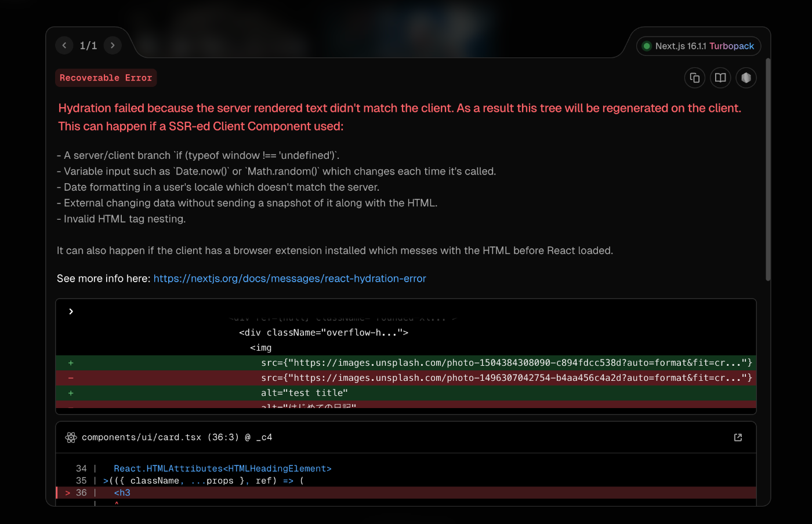The image size is (812, 524).
Task: Open docs book icon
Action: pos(720,78)
